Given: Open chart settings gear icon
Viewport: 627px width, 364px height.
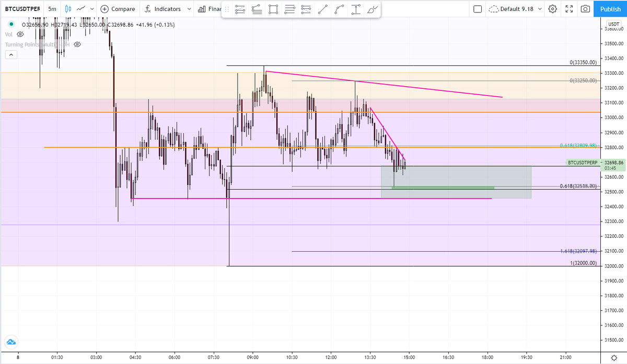Looking at the screenshot, I should click(553, 9).
